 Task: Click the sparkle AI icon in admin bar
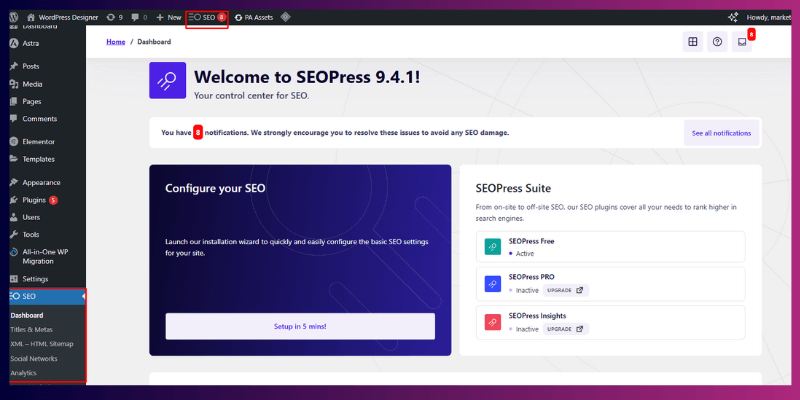[733, 17]
